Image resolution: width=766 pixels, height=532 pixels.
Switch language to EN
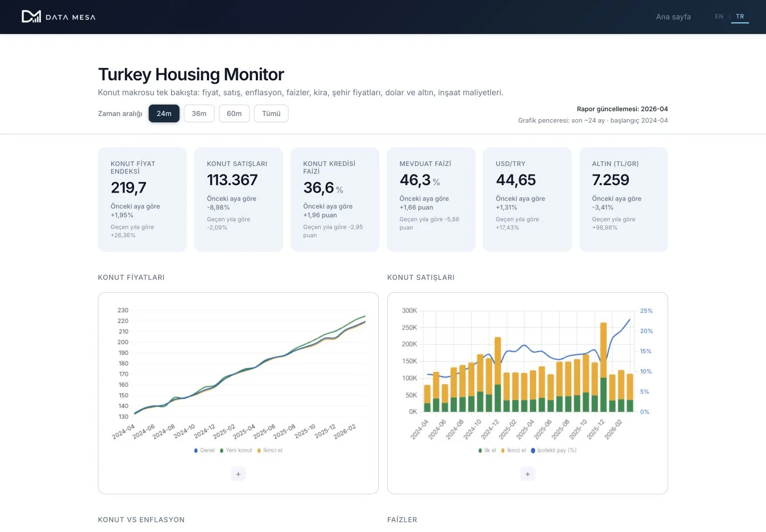tap(719, 16)
